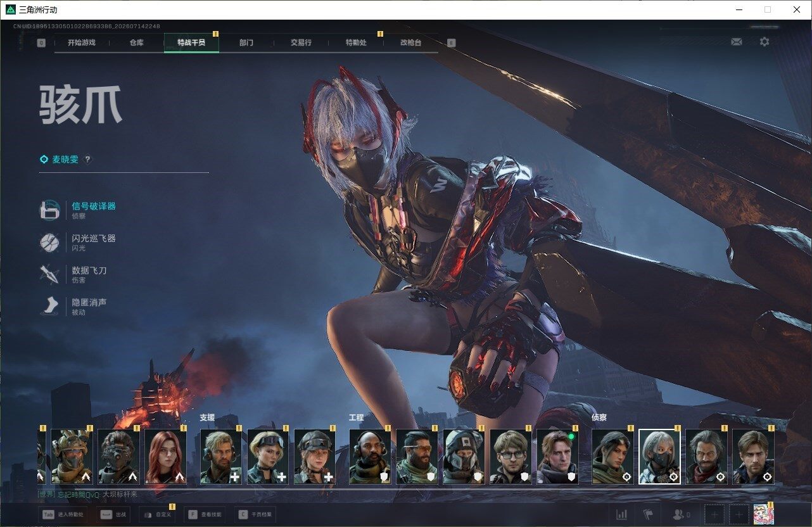Image resolution: width=812 pixels, height=527 pixels.
Task: Open the settings gear icon
Action: (x=764, y=42)
